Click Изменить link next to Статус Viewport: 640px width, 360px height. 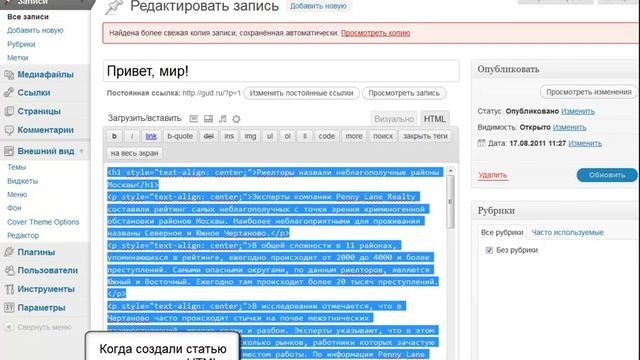pyautogui.click(x=578, y=111)
